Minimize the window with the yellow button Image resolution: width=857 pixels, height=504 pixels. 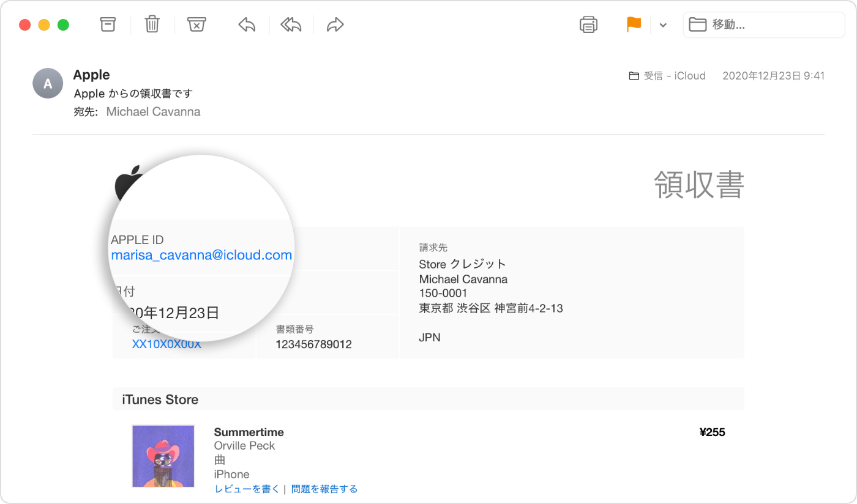coord(44,25)
